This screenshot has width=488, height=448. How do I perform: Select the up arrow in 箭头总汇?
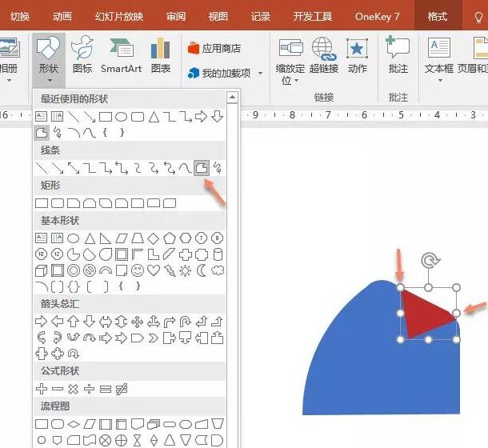(x=74, y=322)
